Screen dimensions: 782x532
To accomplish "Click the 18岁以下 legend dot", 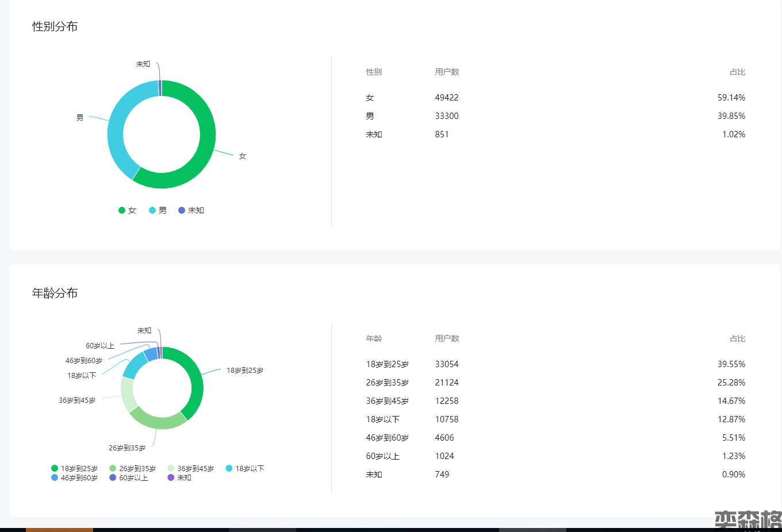I will tap(229, 468).
